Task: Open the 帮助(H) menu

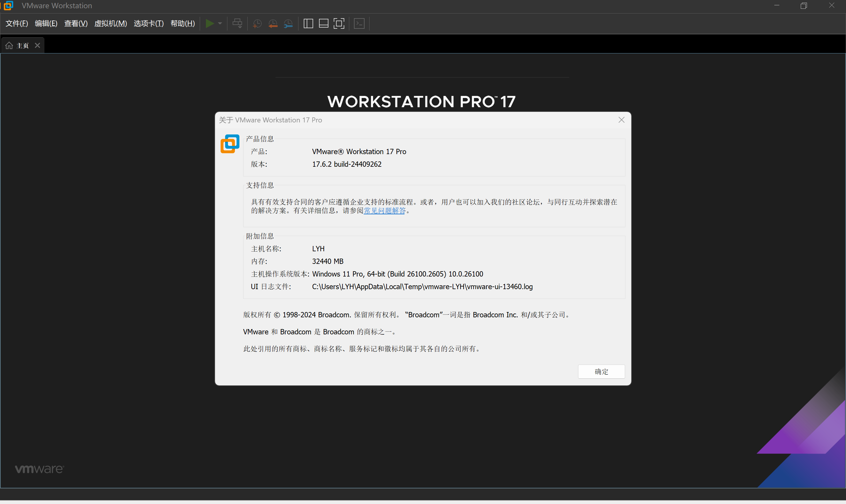Action: click(x=182, y=23)
